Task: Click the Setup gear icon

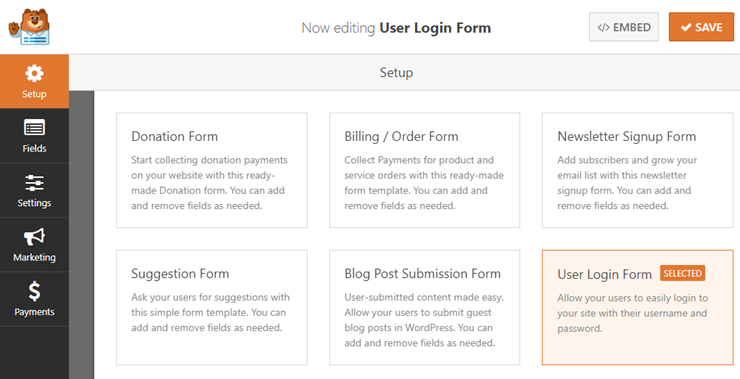Action: (x=34, y=73)
